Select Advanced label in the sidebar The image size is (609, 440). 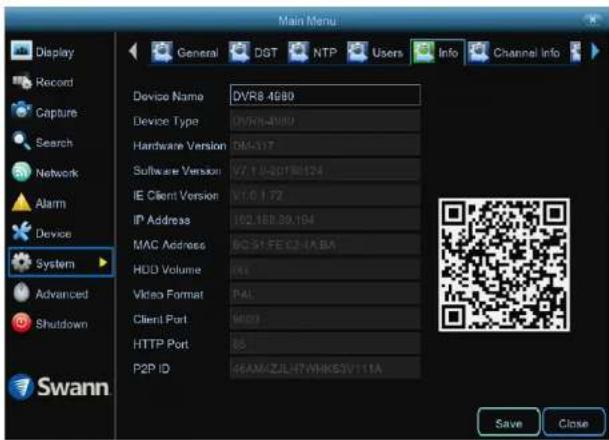click(x=62, y=294)
